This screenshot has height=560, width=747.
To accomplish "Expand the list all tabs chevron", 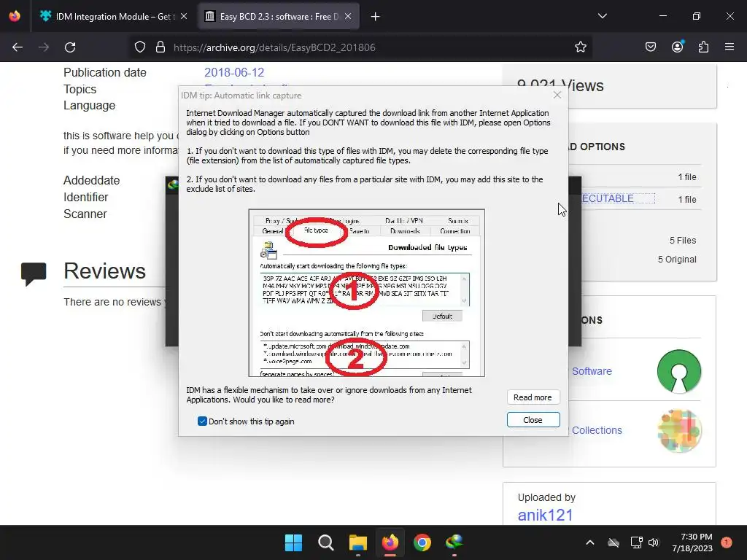I will [x=602, y=16].
